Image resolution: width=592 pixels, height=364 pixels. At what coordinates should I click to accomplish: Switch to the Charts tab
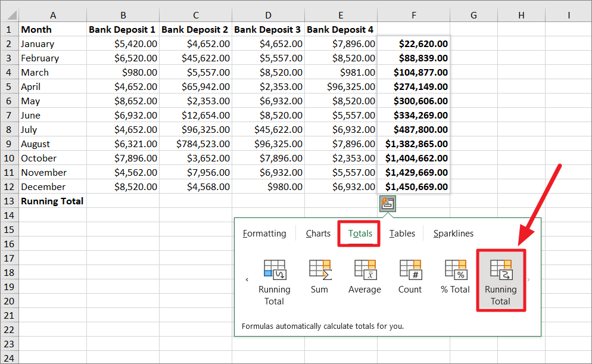318,234
